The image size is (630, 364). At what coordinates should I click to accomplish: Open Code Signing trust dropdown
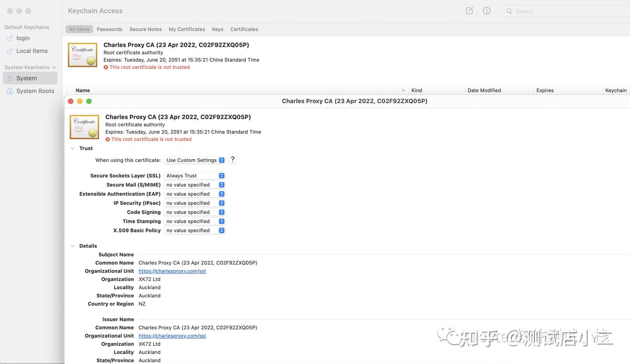pyautogui.click(x=194, y=212)
